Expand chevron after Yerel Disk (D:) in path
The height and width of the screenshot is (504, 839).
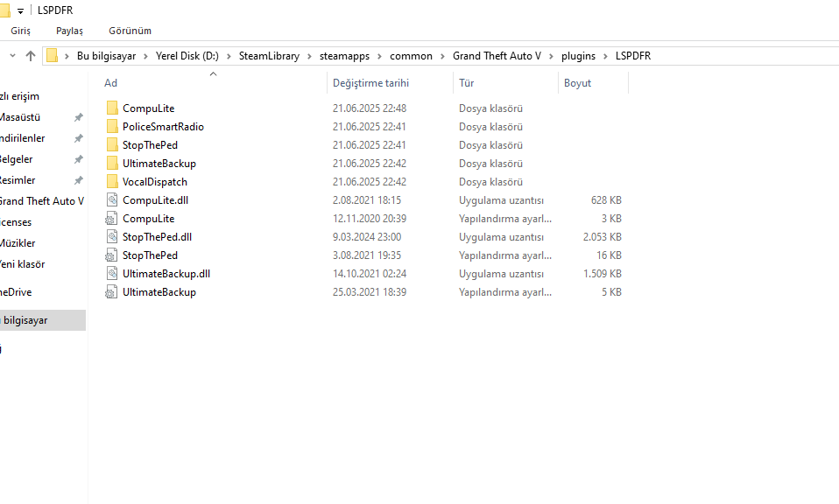click(229, 56)
